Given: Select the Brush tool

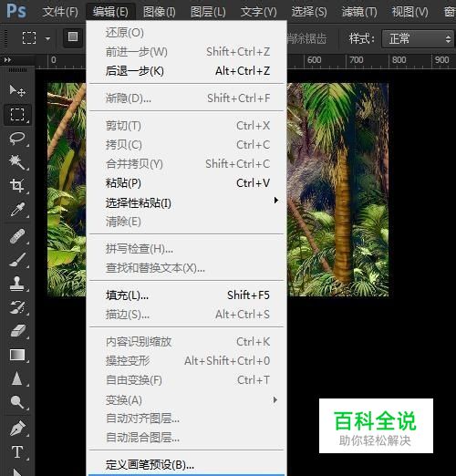Looking at the screenshot, I should (17, 260).
